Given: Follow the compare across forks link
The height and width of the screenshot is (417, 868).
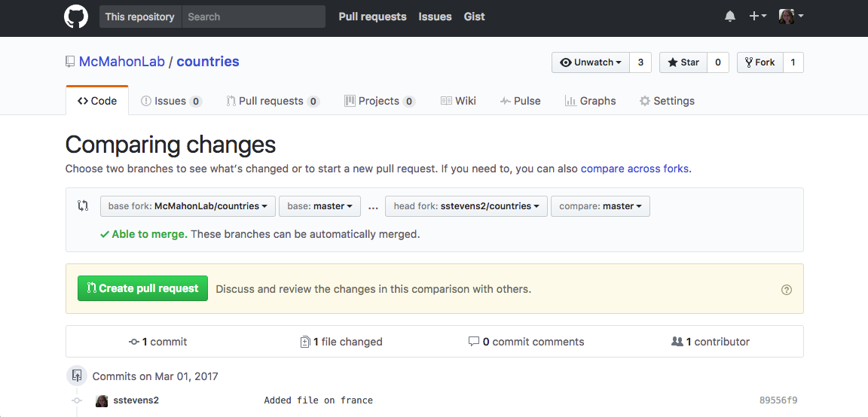Looking at the screenshot, I should 634,169.
